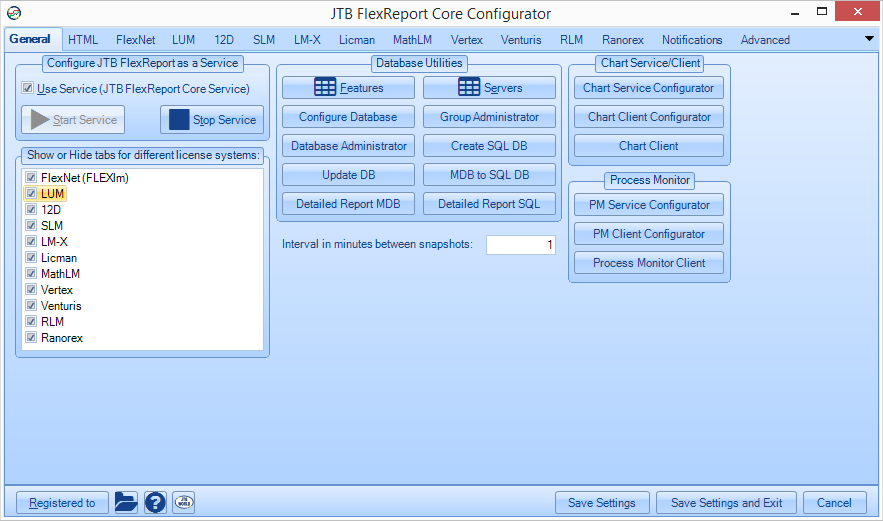Go to the MathLM tab

click(412, 40)
